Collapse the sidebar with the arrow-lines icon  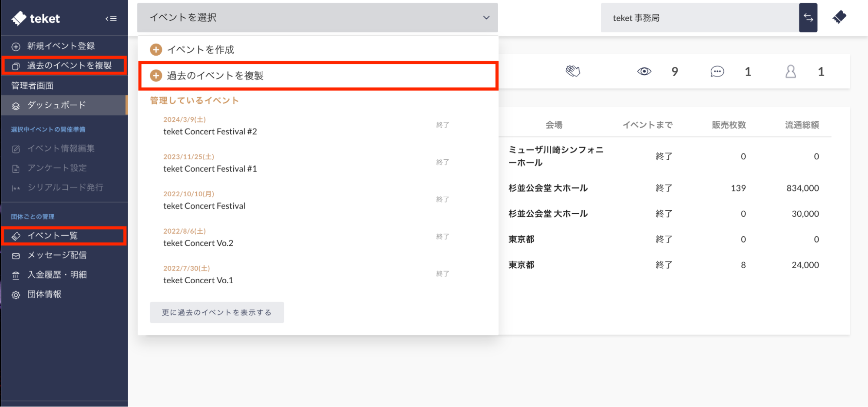click(x=111, y=19)
